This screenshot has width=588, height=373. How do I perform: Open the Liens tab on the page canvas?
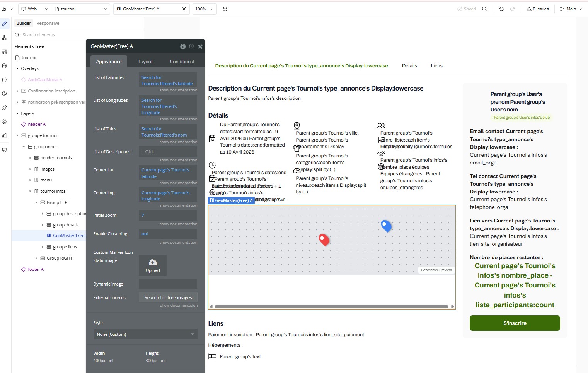(x=437, y=66)
